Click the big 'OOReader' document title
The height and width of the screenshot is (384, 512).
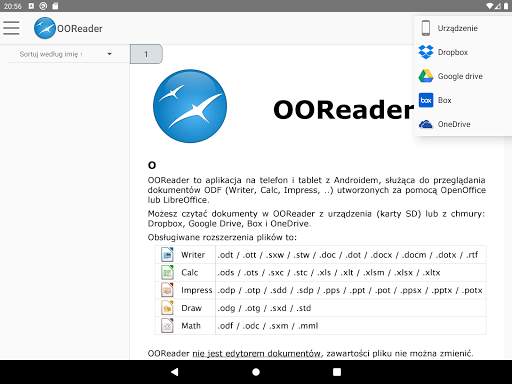pyautogui.click(x=343, y=109)
